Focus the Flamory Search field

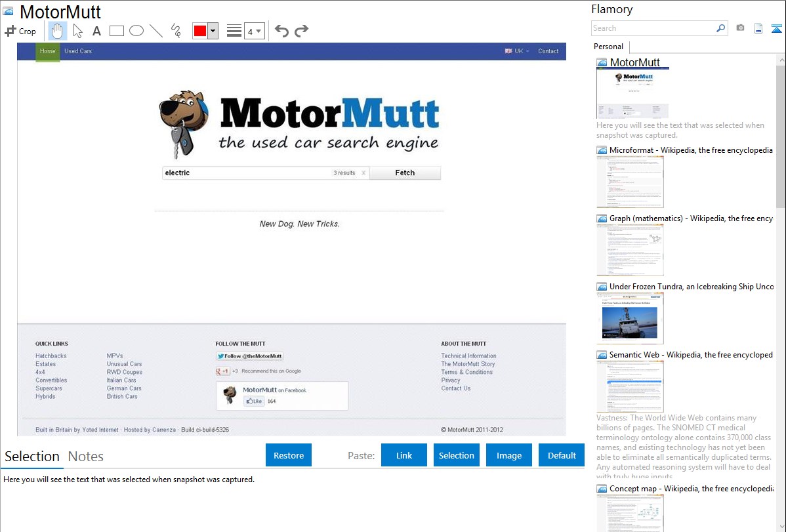(x=653, y=28)
